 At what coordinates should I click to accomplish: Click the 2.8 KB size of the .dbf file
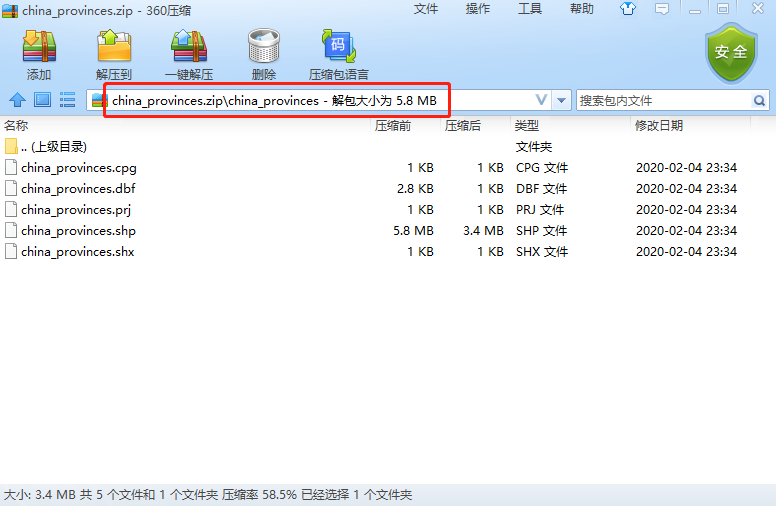pyautogui.click(x=415, y=189)
